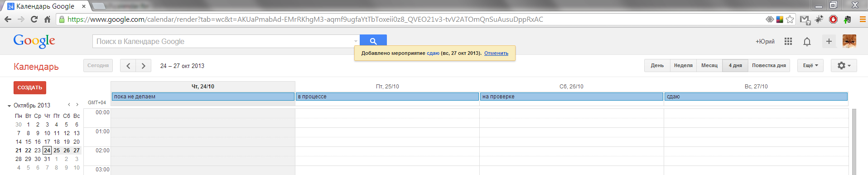Click the Сб, 26/10 day header
The image size is (868, 175).
coord(572,87)
